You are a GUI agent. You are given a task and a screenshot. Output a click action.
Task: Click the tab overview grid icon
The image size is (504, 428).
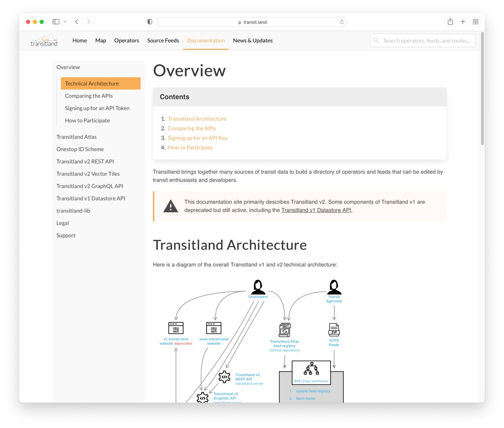tap(475, 21)
